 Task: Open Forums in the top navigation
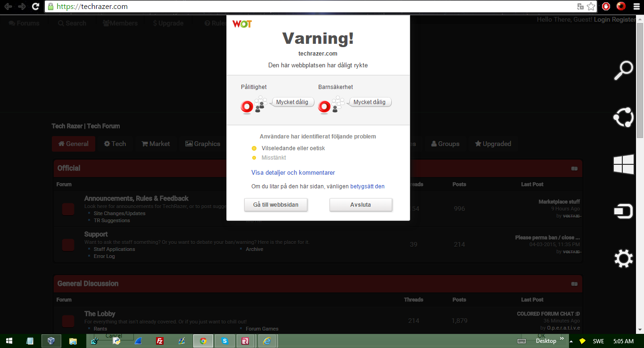[24, 23]
